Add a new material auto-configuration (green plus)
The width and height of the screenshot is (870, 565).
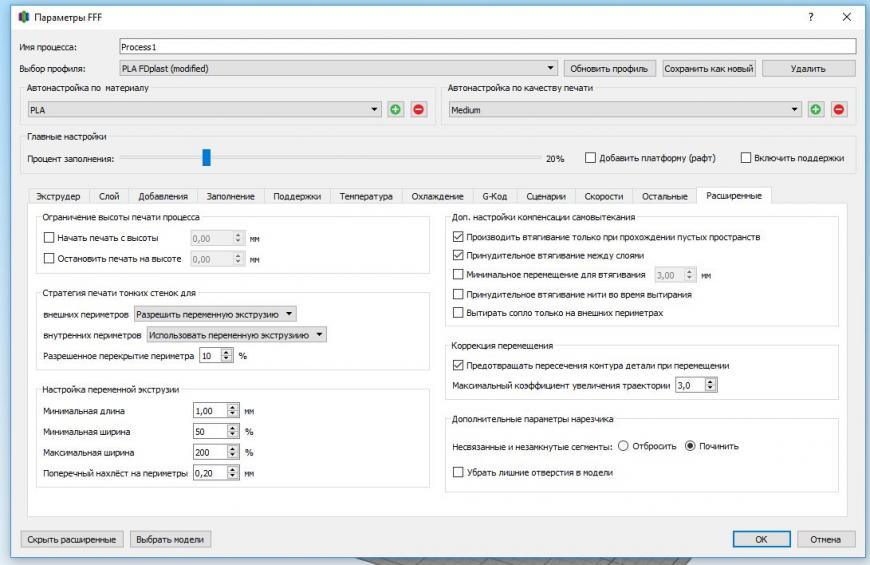point(395,110)
